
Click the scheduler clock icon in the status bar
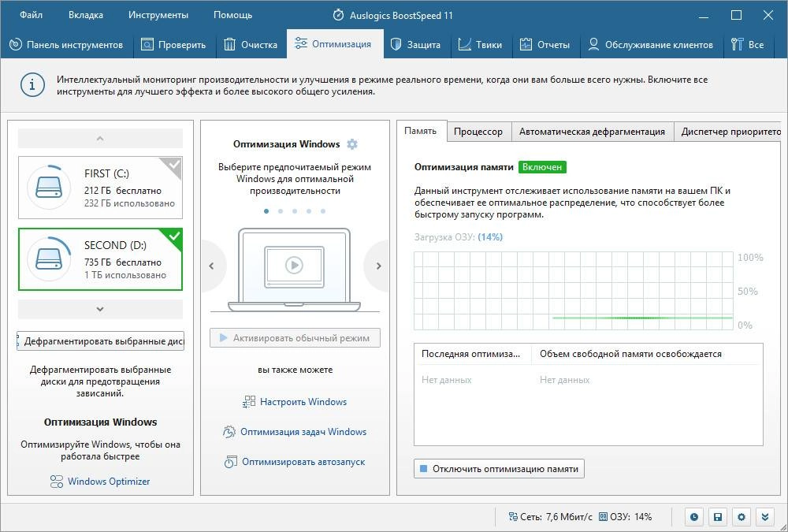pos(694,517)
